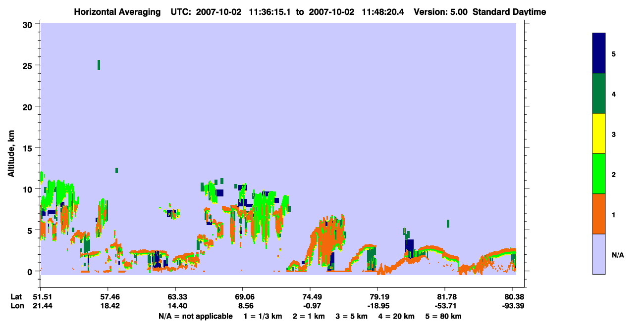The width and height of the screenshot is (644, 330).
Task: Click the bright green colorbar segment labeled 2
Action: (x=599, y=173)
